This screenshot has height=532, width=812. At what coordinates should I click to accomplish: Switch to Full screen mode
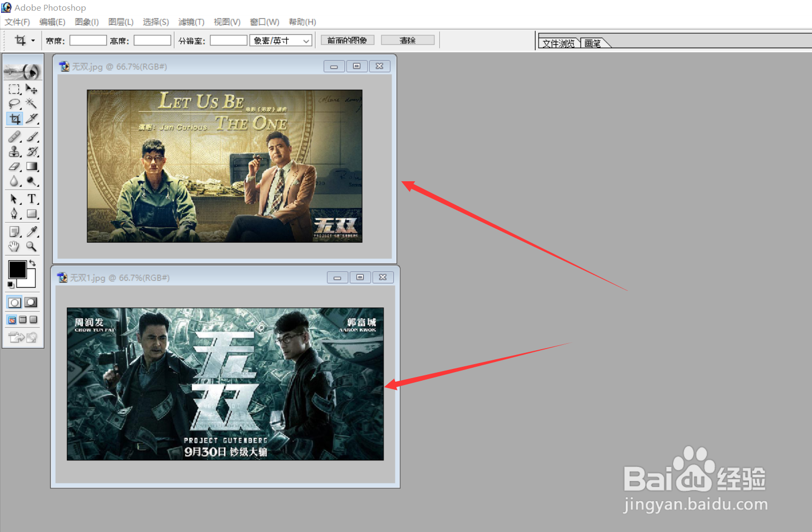click(x=34, y=320)
